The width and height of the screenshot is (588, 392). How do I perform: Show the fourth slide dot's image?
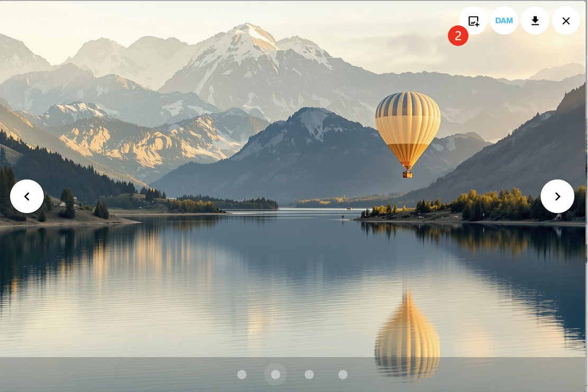[343, 375]
